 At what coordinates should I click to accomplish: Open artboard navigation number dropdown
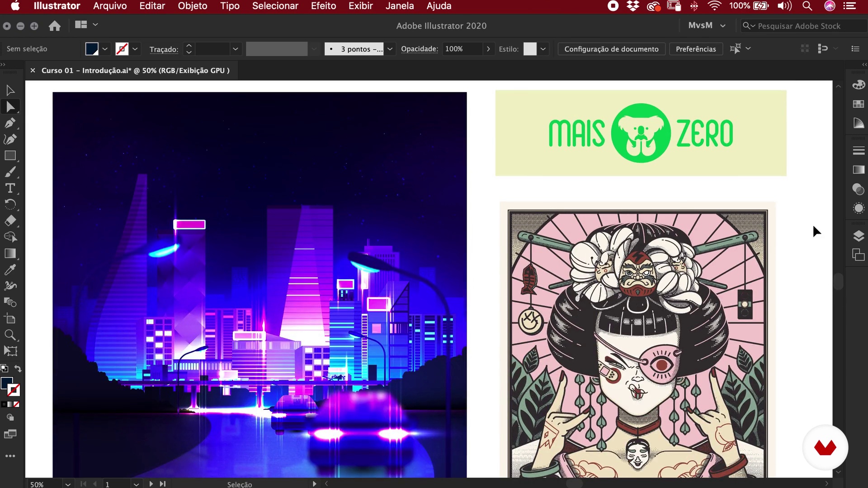136,484
